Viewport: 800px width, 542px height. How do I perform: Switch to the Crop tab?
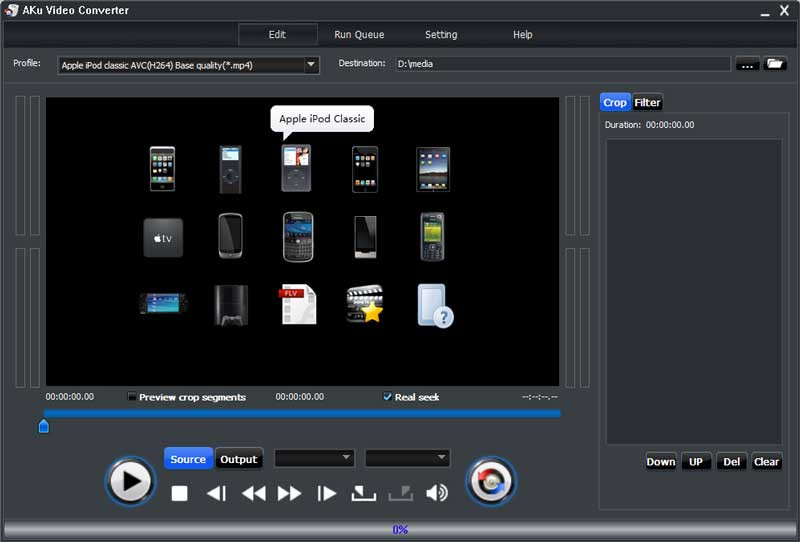[x=615, y=103]
